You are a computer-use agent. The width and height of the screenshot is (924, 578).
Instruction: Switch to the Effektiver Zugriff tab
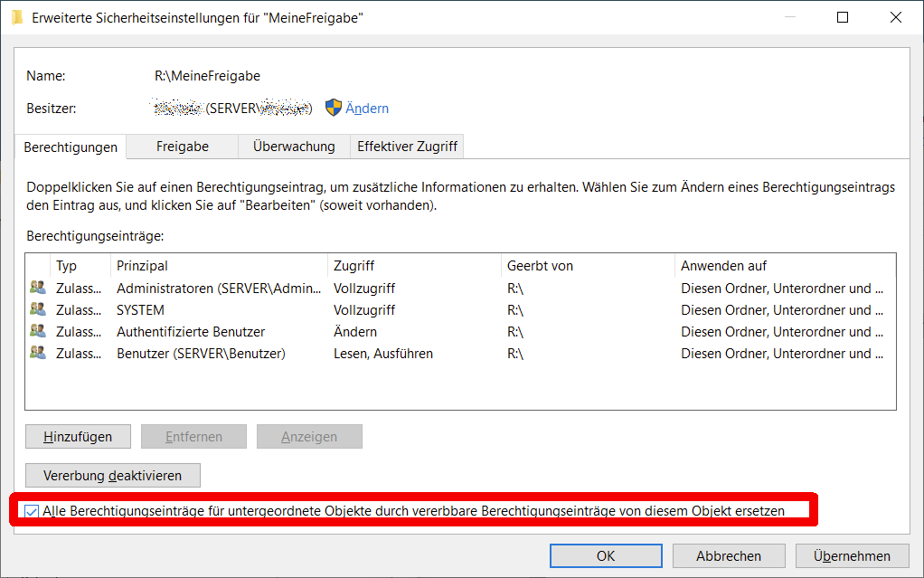407,147
